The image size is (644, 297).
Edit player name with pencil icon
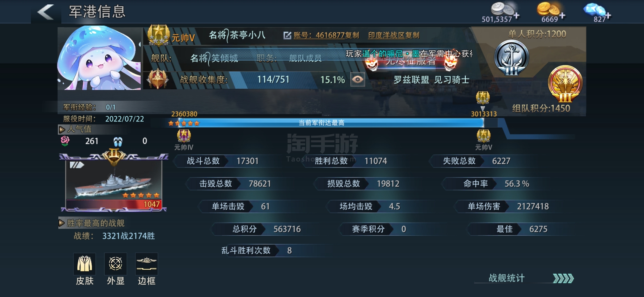tap(287, 35)
